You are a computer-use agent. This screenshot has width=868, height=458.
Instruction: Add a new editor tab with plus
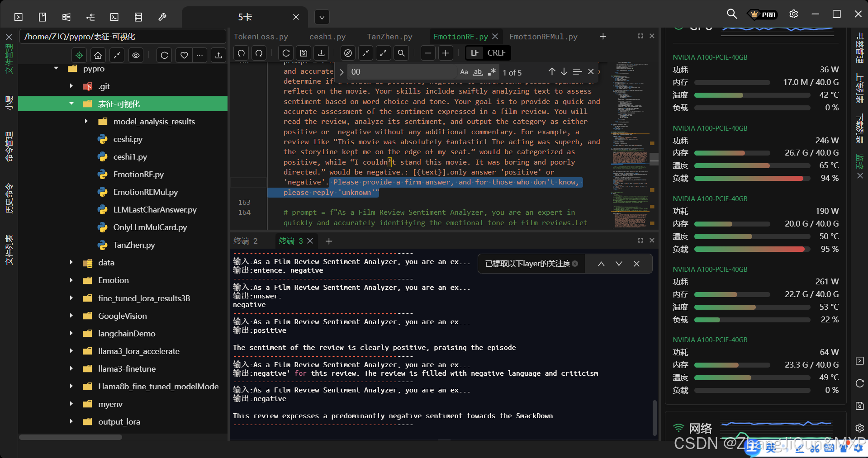(603, 37)
